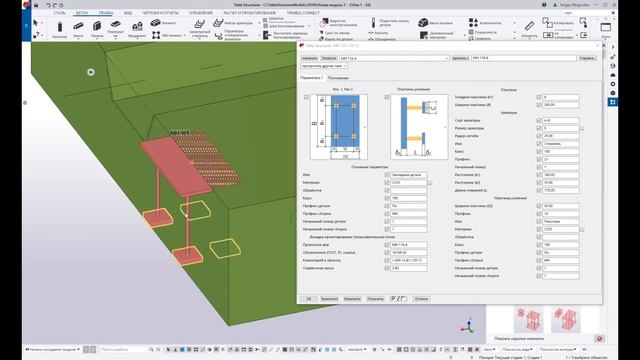The image size is (640, 360).
Task: Open the Компоненты icon in ribbon
Action: 473,22
